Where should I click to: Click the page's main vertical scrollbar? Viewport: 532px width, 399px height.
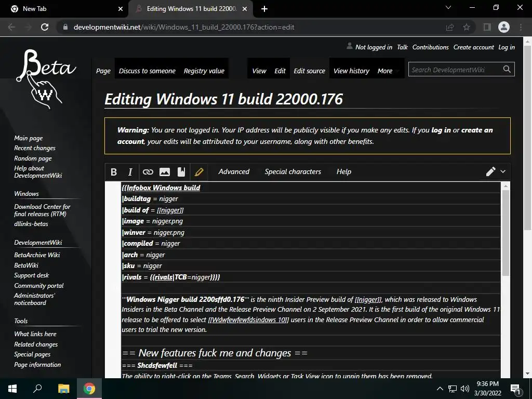point(528,137)
